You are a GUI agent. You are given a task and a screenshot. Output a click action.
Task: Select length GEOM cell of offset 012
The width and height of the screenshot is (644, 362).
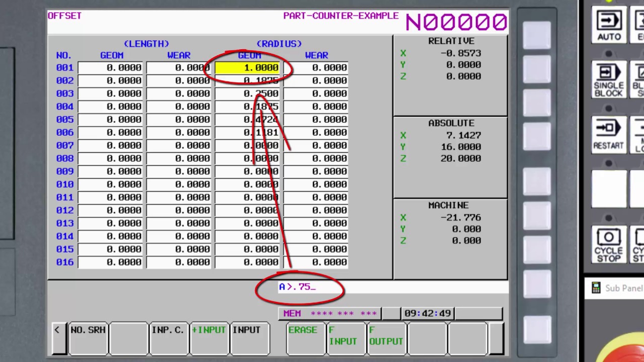tap(110, 211)
